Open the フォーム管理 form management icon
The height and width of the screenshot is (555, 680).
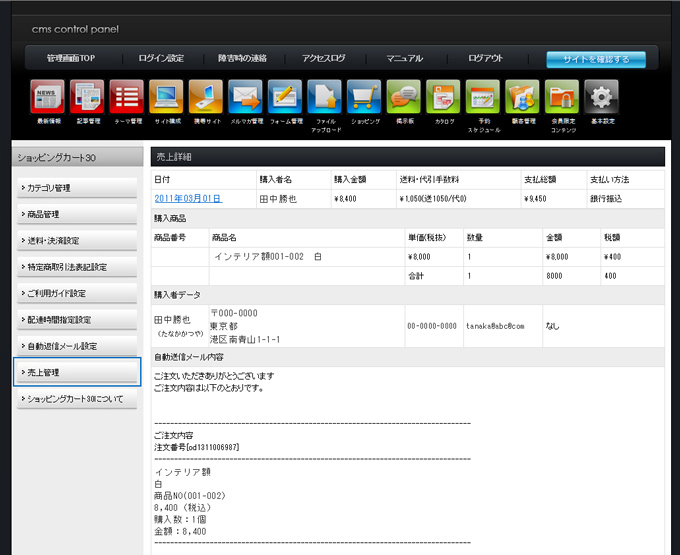click(285, 98)
